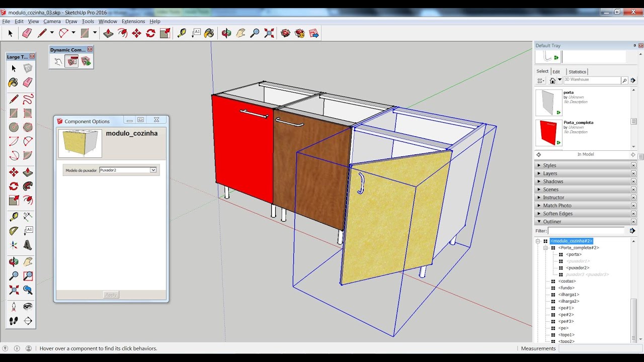Image resolution: width=644 pixels, height=362 pixels.
Task: Activate the Look Around eye tool
Action: (28, 306)
